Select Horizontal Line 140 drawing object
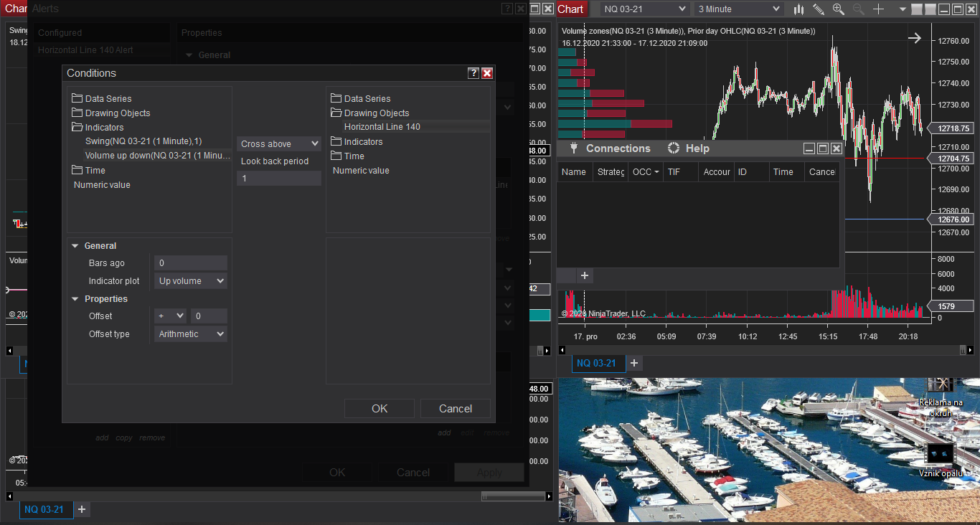The width and height of the screenshot is (980, 525). coord(382,127)
